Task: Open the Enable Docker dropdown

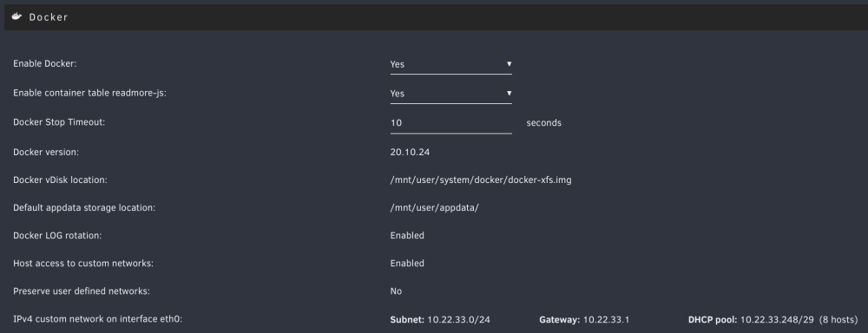Action: pyautogui.click(x=450, y=64)
